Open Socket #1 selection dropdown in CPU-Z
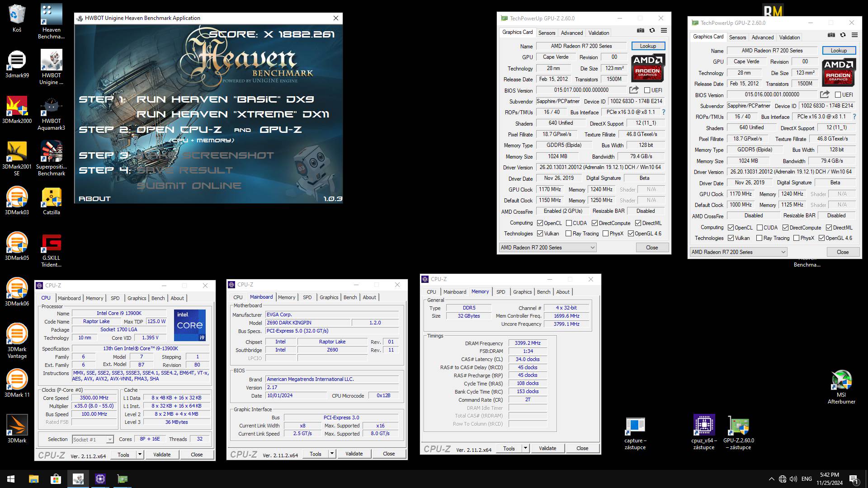 (92, 439)
